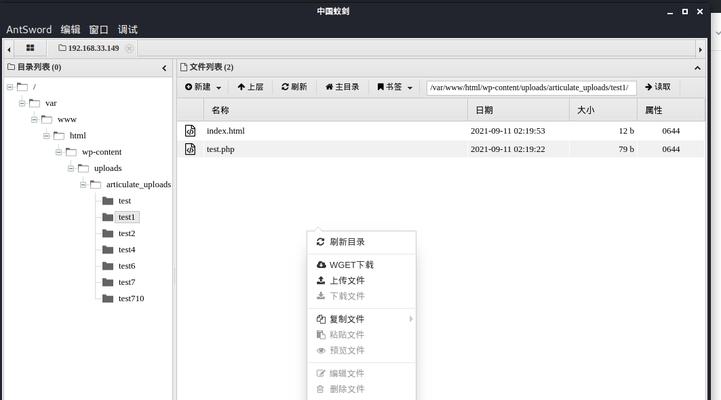Open the grid home tab icon

coord(30,48)
